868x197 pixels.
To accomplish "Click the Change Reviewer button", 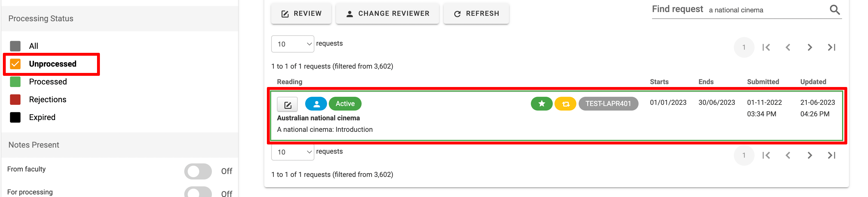I will (388, 14).
